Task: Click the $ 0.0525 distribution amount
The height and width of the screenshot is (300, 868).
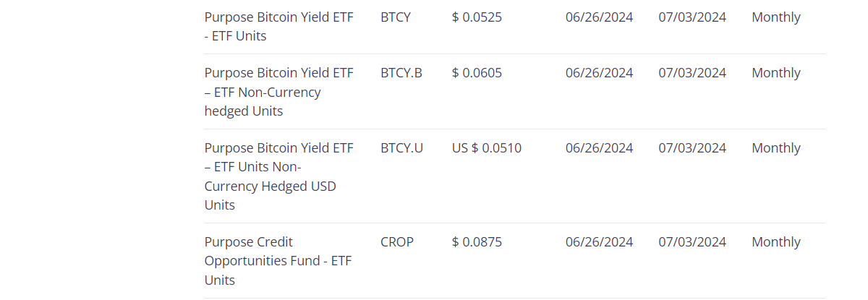Action: (x=477, y=17)
